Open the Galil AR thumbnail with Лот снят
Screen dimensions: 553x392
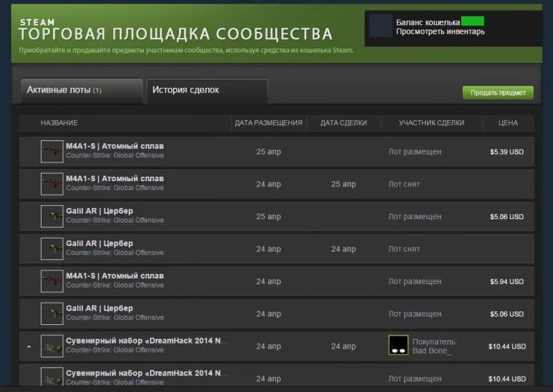coord(52,249)
